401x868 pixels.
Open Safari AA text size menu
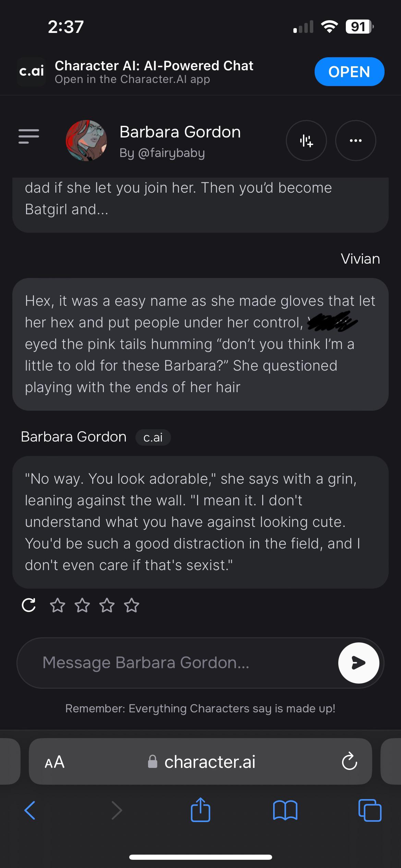coord(54,762)
